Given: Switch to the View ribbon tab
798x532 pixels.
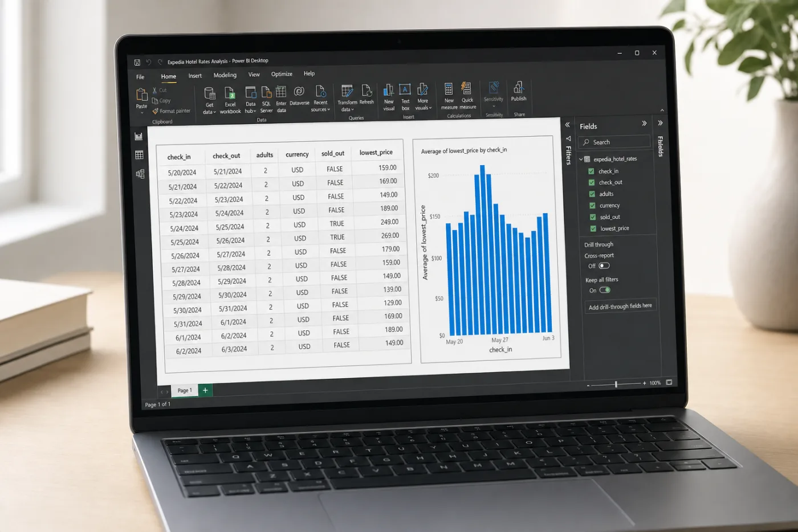Looking at the screenshot, I should point(254,75).
